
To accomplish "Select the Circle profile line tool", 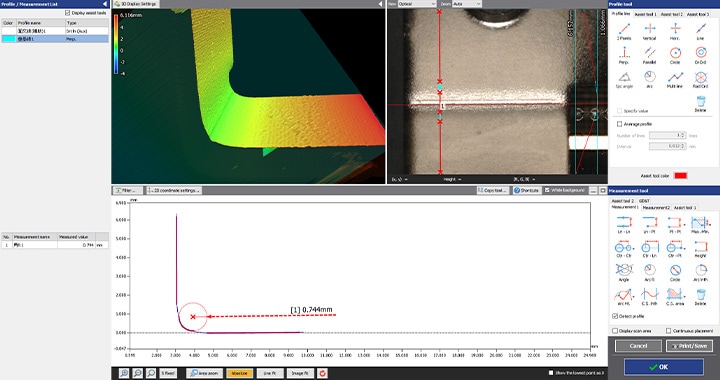I will [675, 55].
